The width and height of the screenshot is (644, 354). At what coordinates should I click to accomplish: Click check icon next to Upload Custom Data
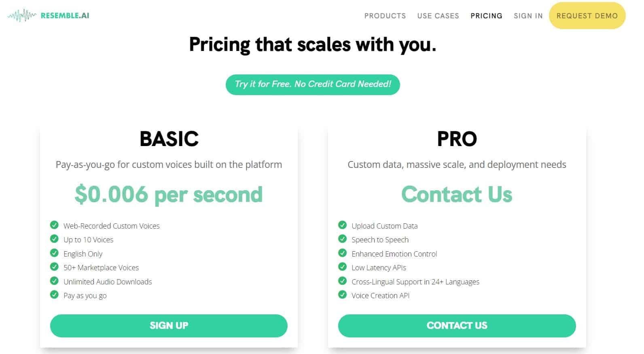click(x=342, y=225)
